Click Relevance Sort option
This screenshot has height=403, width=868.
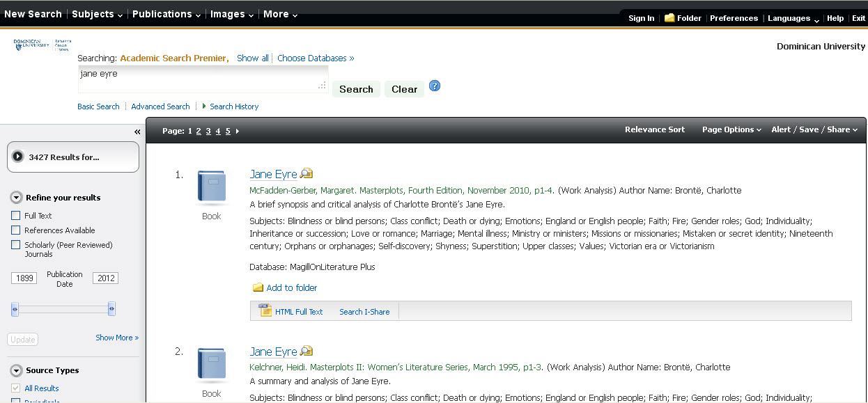[x=655, y=129]
